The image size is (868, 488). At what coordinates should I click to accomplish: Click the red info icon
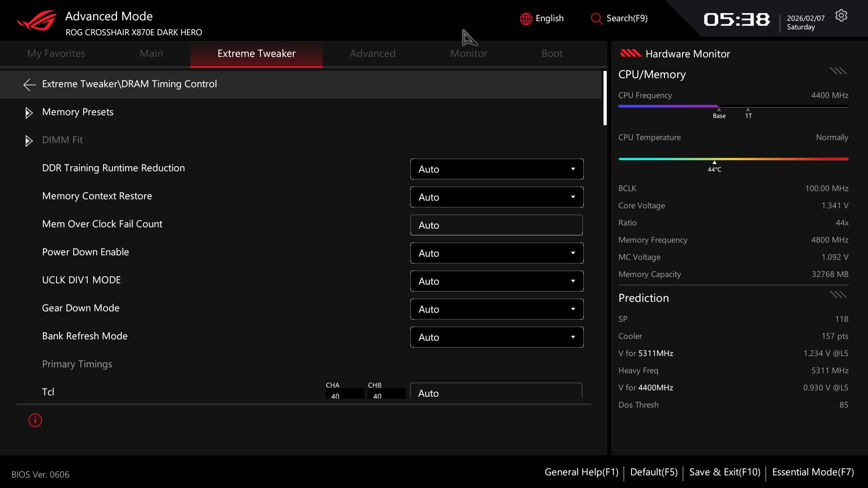point(35,420)
